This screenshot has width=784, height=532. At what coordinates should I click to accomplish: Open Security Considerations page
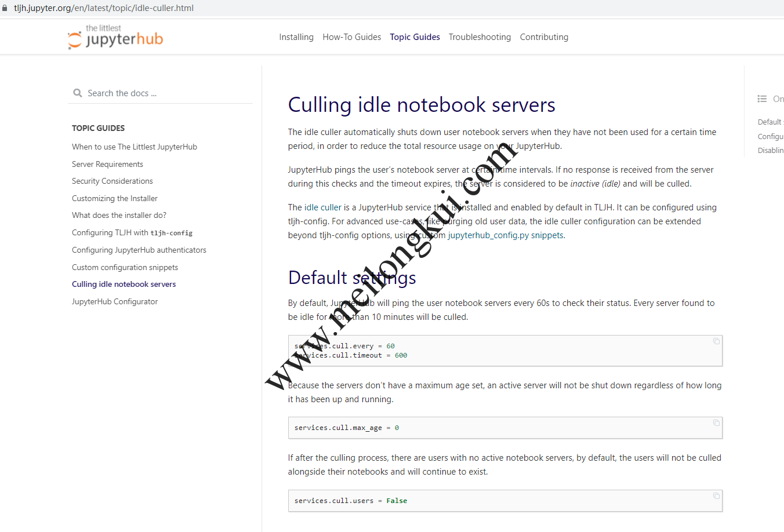pos(112,181)
